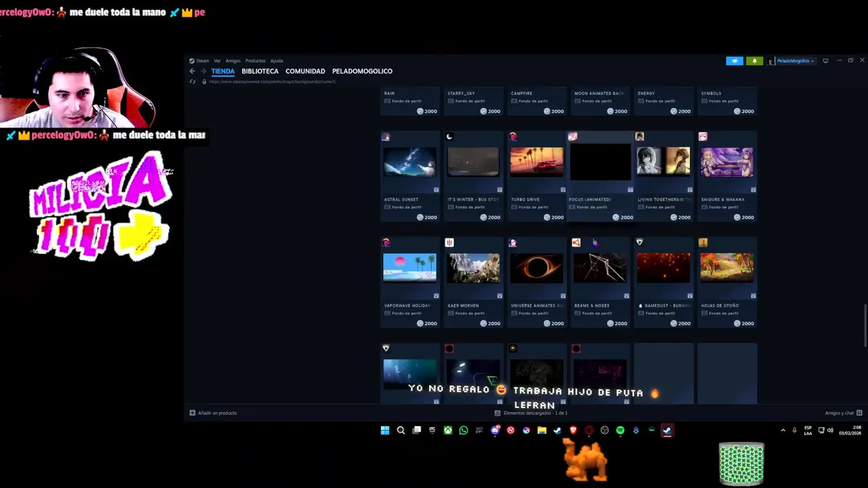
Task: Switch to the BIBLIOTECA tab
Action: 260,71
